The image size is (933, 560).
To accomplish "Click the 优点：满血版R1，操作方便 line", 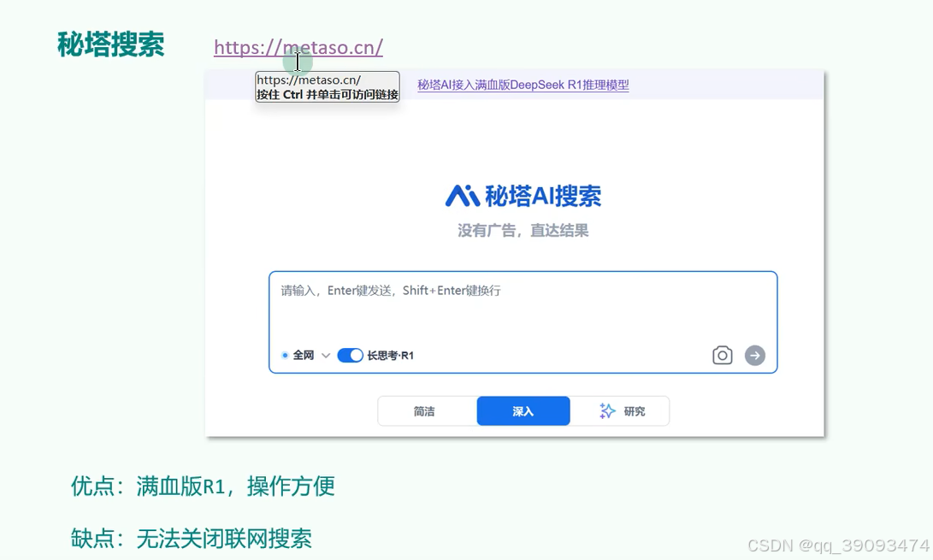I will coord(203,486).
